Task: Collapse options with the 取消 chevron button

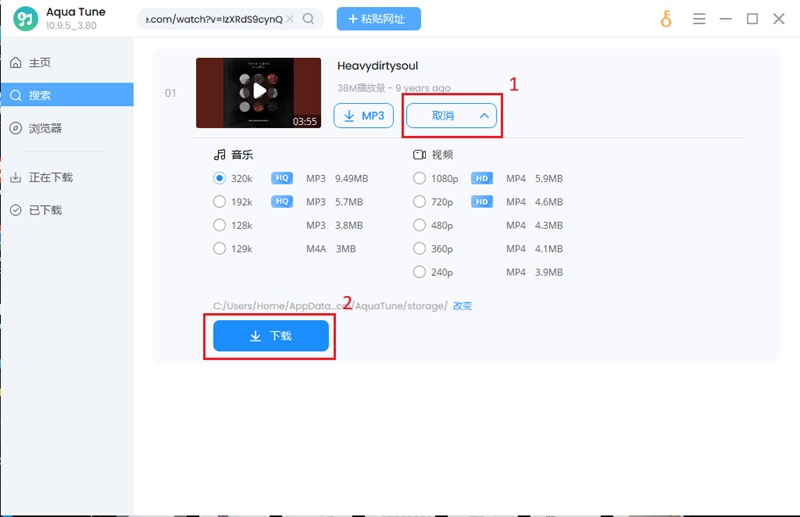Action: click(x=451, y=116)
